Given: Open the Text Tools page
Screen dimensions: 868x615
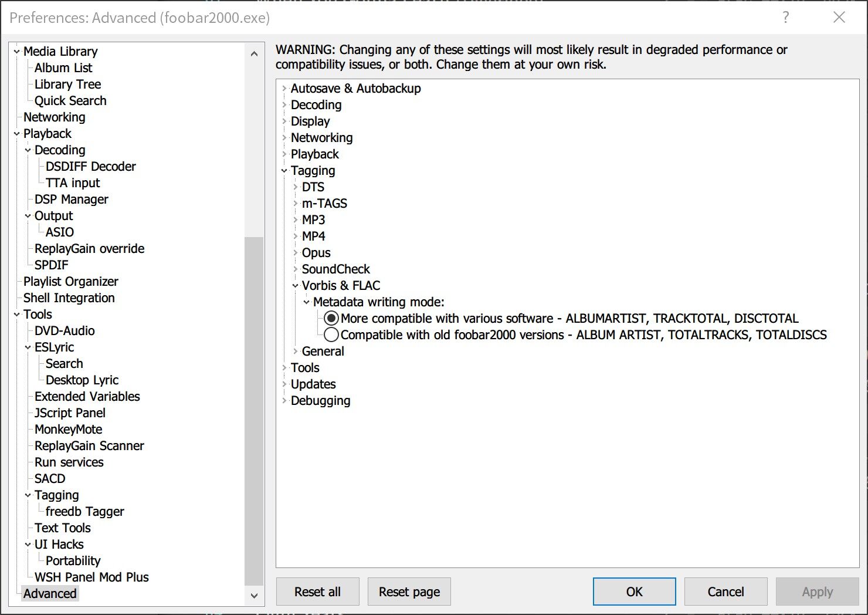Looking at the screenshot, I should click(63, 528).
